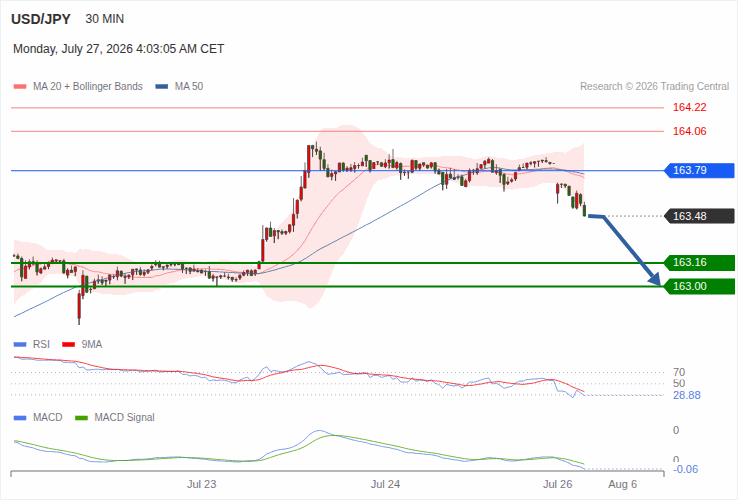The height and width of the screenshot is (500, 738).
Task: Select the 163.48 current price tag
Action: click(x=699, y=216)
